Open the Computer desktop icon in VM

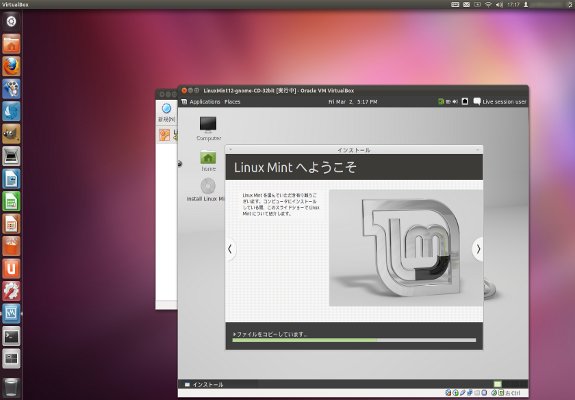coord(208,128)
